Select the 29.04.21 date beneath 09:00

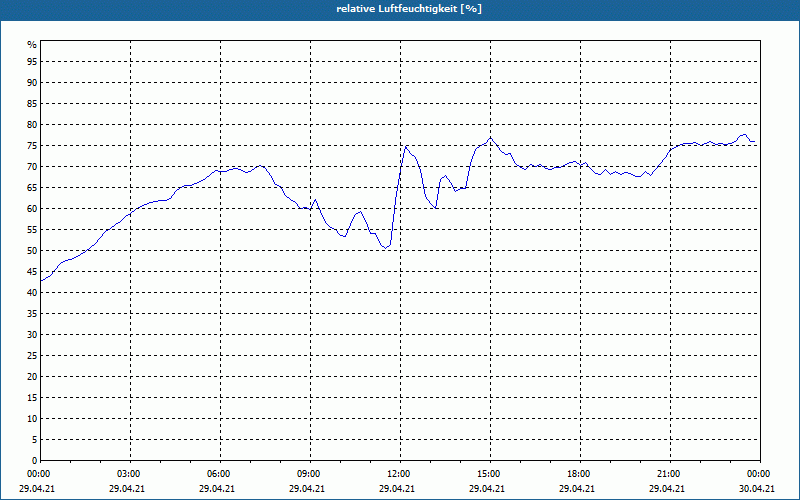[x=307, y=489]
